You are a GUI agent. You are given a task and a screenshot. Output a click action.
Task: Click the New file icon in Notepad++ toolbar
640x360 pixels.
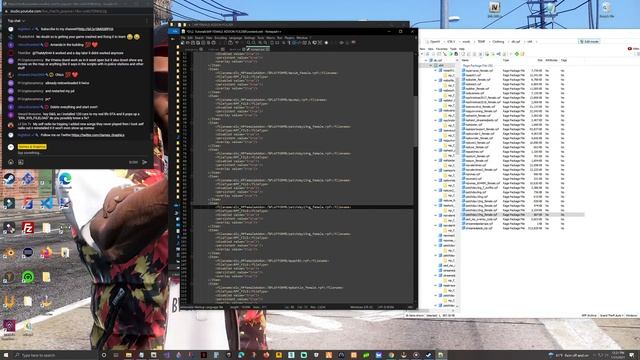[182, 42]
